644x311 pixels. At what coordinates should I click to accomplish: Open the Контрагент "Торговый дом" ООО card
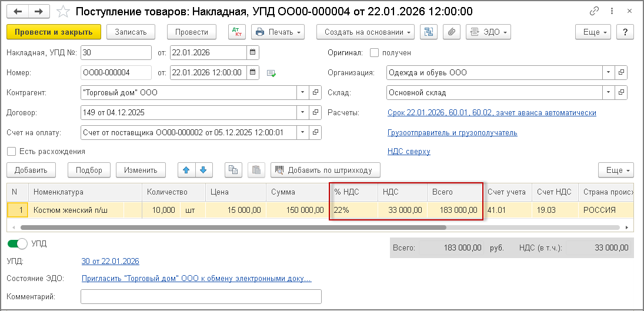click(x=315, y=93)
